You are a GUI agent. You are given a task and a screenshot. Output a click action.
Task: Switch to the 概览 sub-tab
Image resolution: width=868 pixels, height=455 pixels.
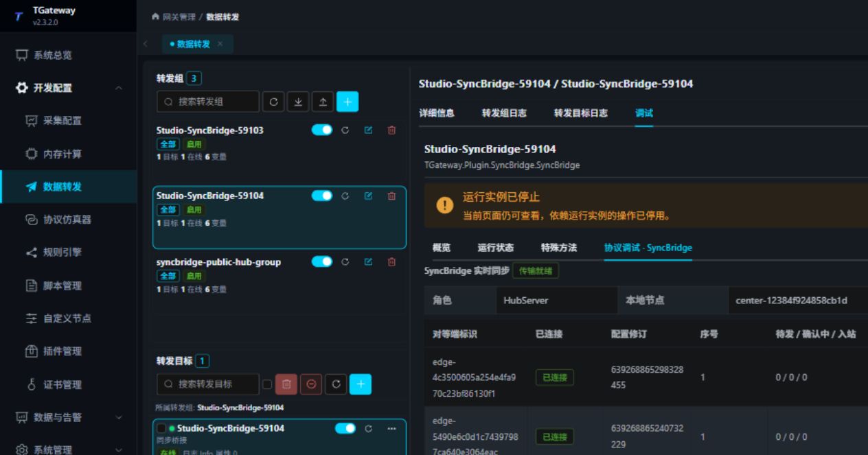[442, 248]
